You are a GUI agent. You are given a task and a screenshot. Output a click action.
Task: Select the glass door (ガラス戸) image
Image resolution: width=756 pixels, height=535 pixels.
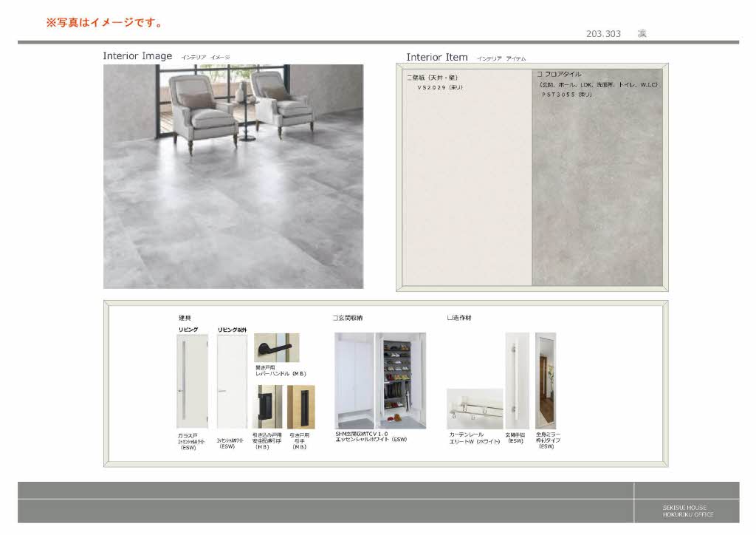[192, 381]
